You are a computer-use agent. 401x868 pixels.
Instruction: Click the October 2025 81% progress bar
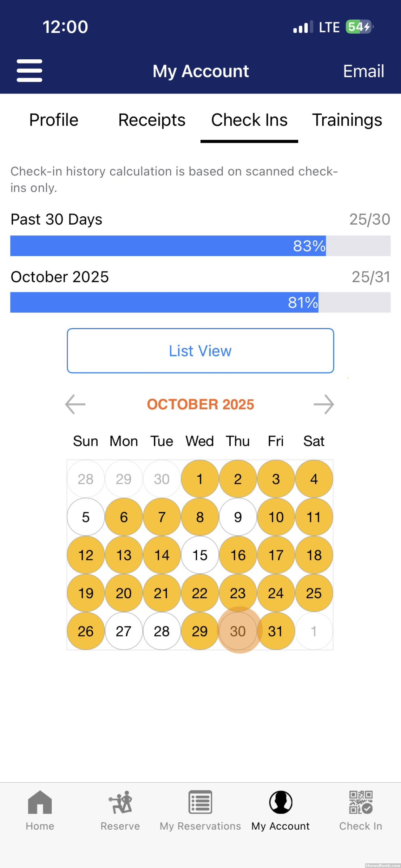pos(200,302)
